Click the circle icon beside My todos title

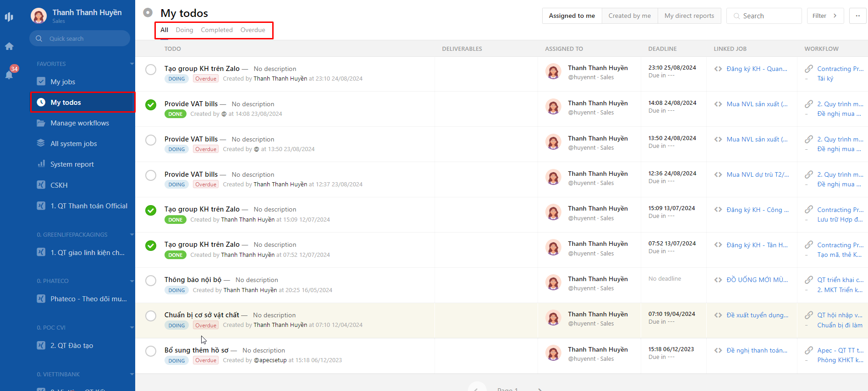pos(148,12)
